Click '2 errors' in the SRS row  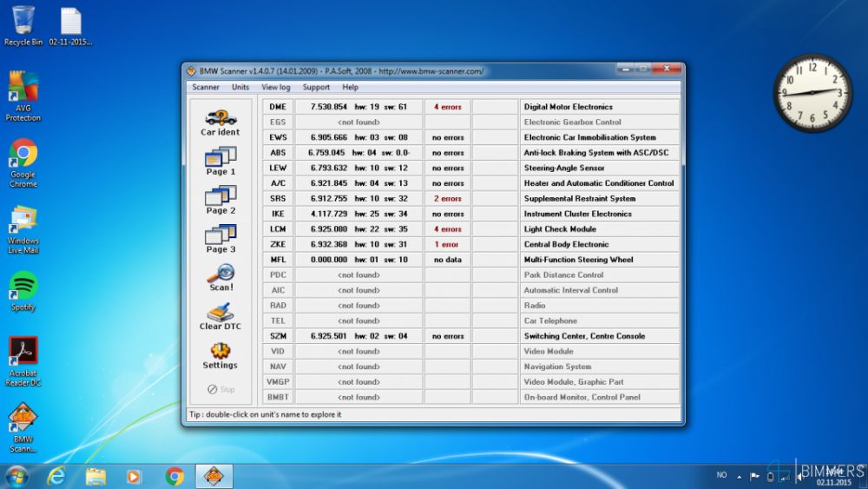pyautogui.click(x=447, y=198)
